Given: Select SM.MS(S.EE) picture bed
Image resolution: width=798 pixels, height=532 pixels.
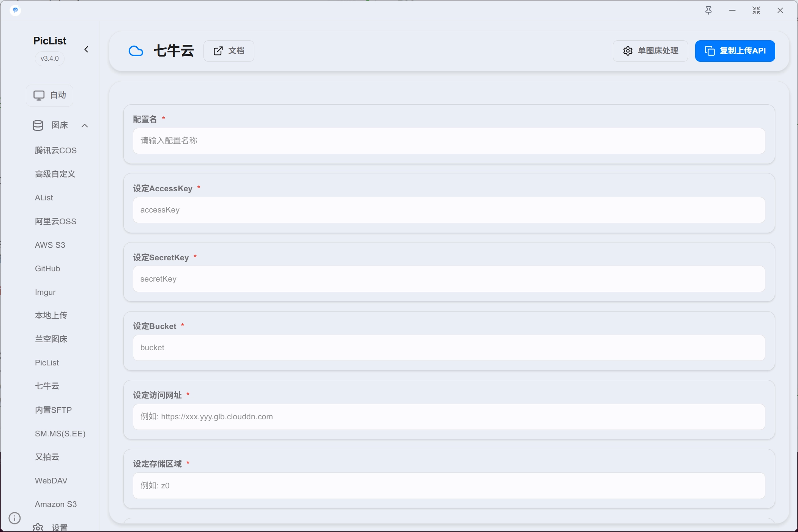Looking at the screenshot, I should pyautogui.click(x=60, y=433).
